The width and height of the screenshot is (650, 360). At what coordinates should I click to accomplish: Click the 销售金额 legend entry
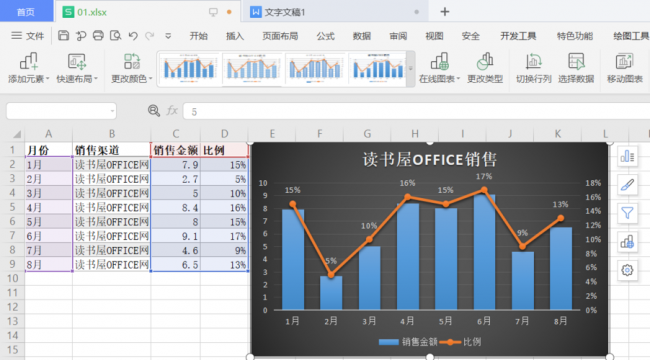pos(408,342)
